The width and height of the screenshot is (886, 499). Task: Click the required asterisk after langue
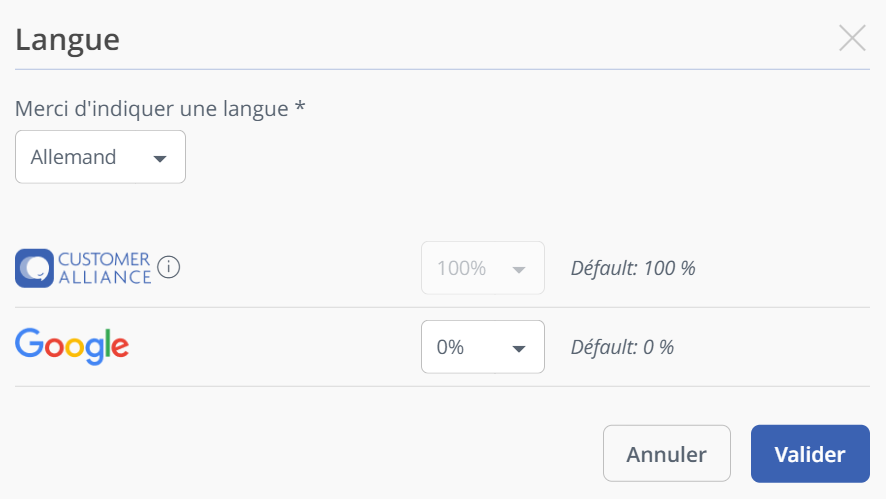(x=300, y=105)
